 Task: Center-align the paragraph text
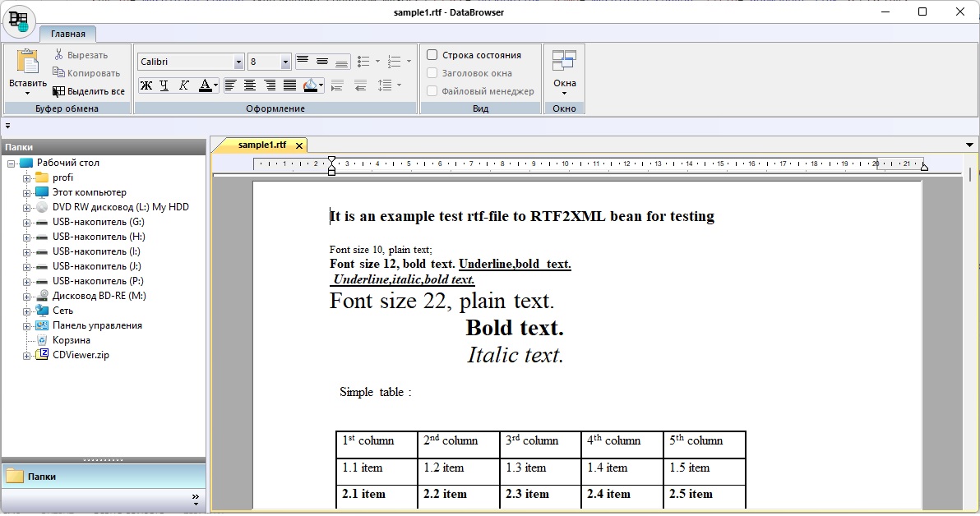tap(250, 85)
